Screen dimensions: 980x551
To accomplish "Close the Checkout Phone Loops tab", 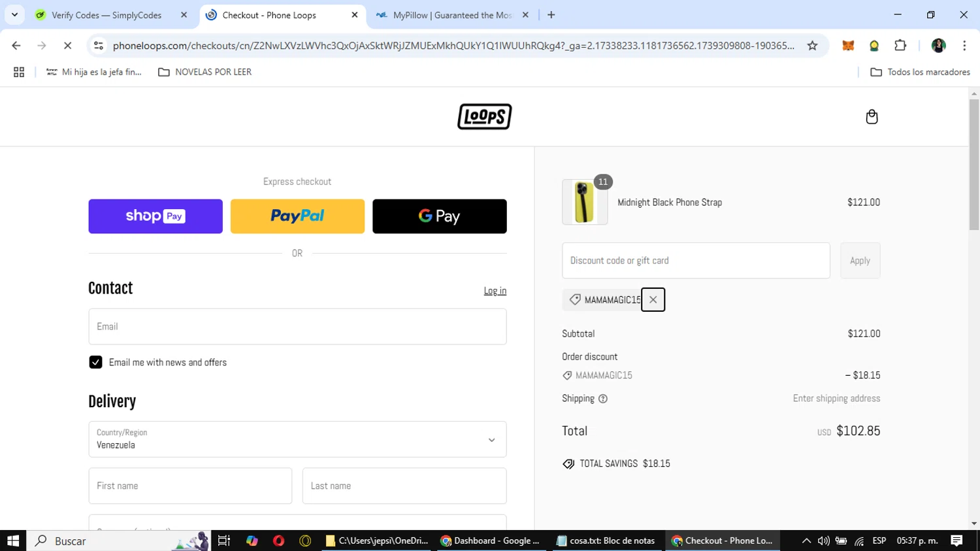I will point(355,15).
